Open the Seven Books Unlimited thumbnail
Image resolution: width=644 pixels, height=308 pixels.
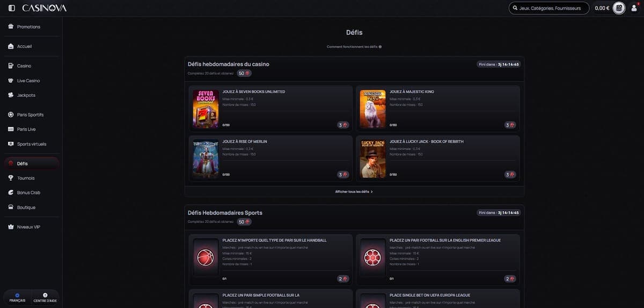(206, 109)
